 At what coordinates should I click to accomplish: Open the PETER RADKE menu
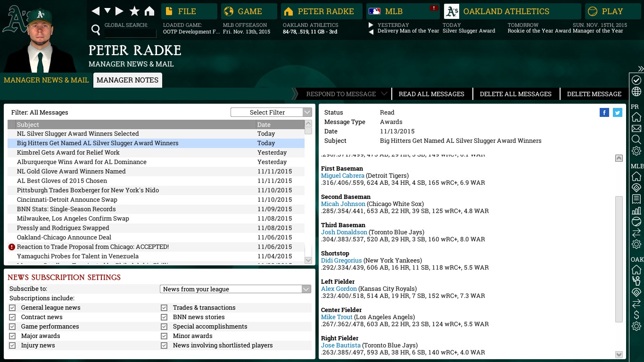pos(322,11)
